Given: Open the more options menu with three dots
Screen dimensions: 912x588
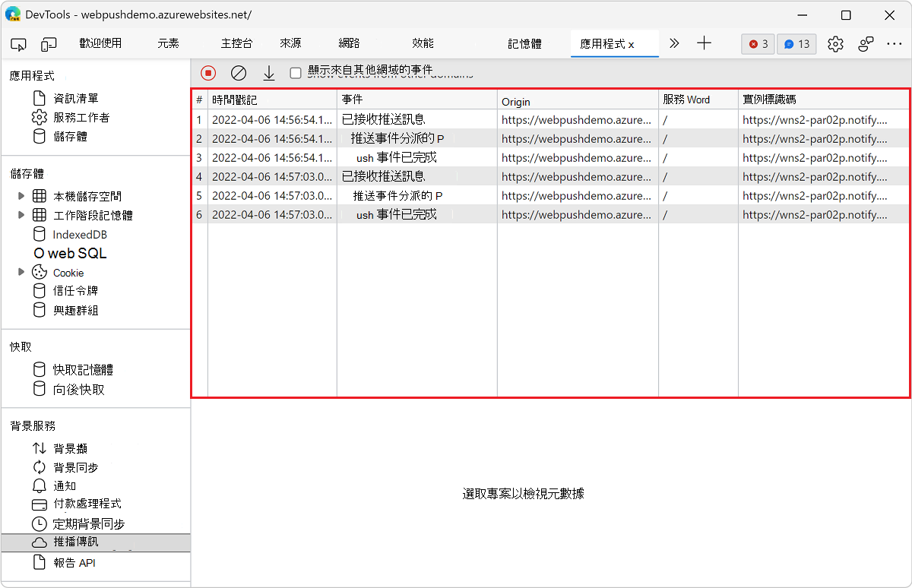Looking at the screenshot, I should 895,44.
